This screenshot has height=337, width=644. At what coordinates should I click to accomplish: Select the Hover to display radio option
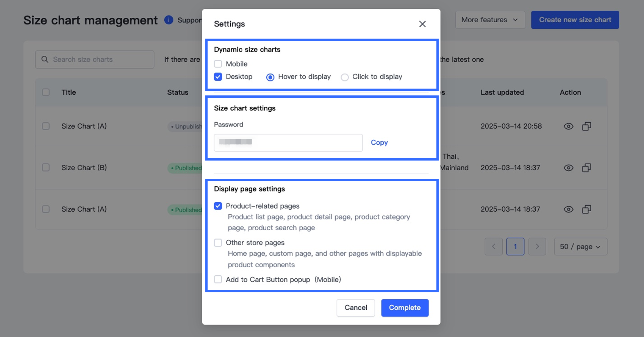click(270, 77)
